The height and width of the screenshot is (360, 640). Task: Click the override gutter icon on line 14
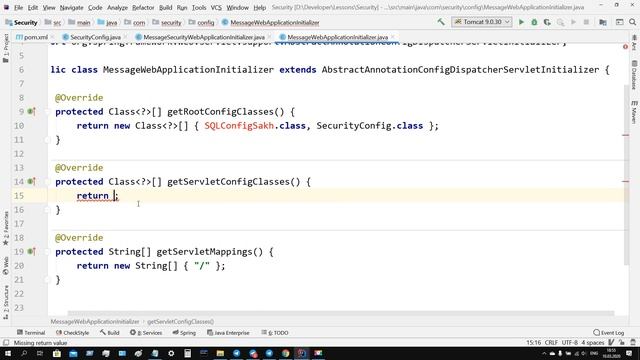pos(31,182)
